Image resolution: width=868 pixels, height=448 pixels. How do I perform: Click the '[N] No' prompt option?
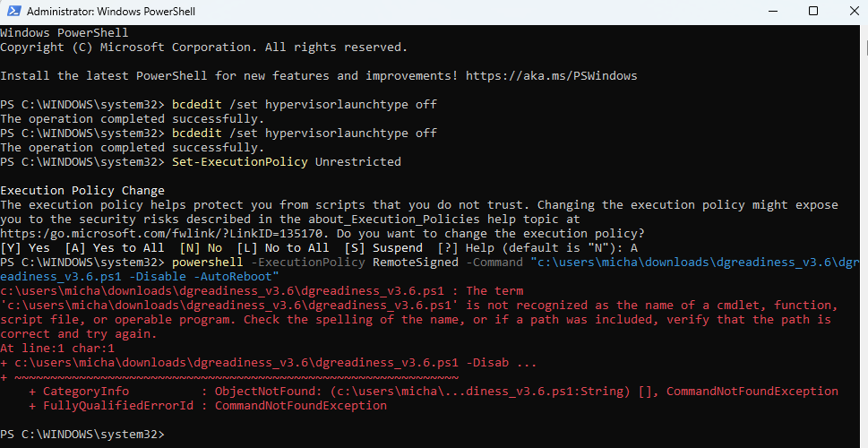tap(201, 248)
